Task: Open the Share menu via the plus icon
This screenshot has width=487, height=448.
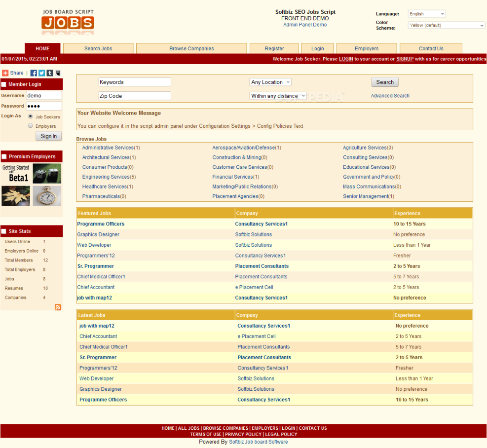Action: 5,73
